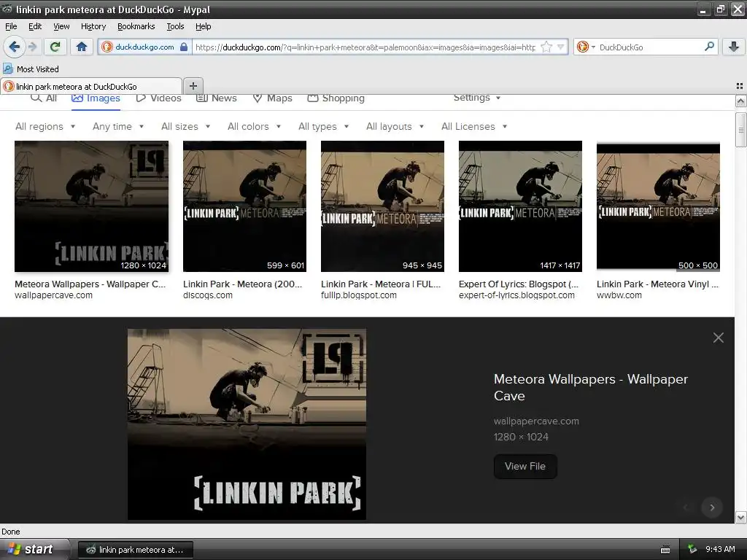
Task: Open the Home page icon
Action: pyautogui.click(x=82, y=47)
